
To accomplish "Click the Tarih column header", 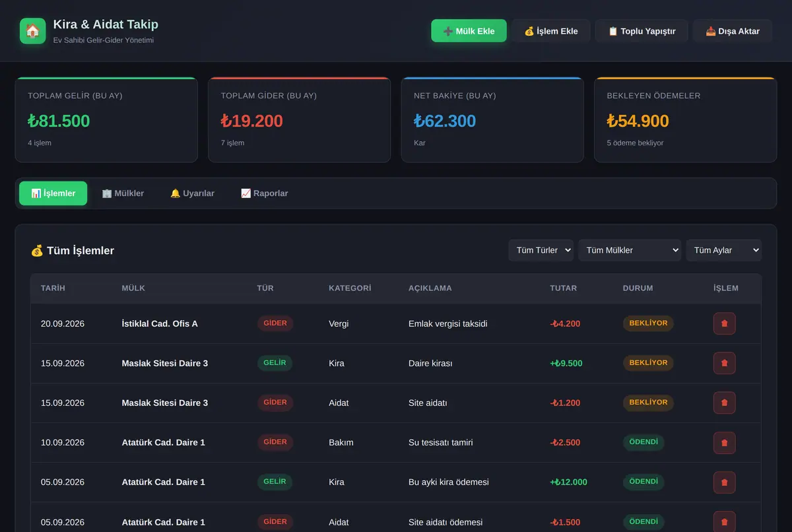I will point(53,288).
